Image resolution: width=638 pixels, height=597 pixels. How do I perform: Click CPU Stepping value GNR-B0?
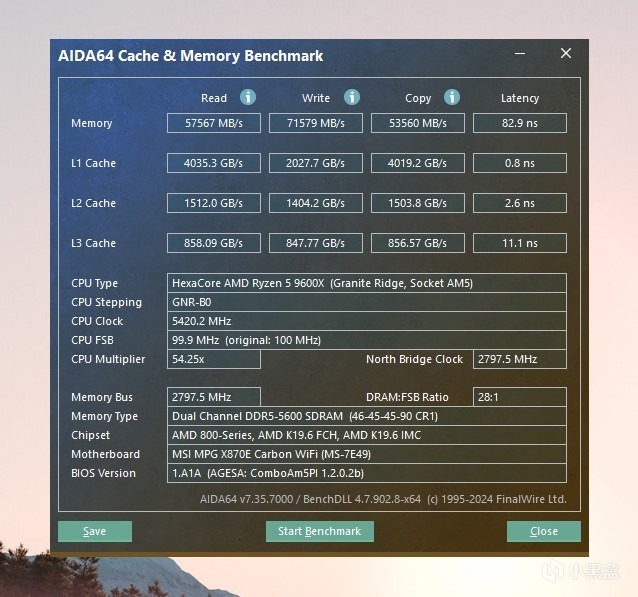pyautogui.click(x=367, y=302)
